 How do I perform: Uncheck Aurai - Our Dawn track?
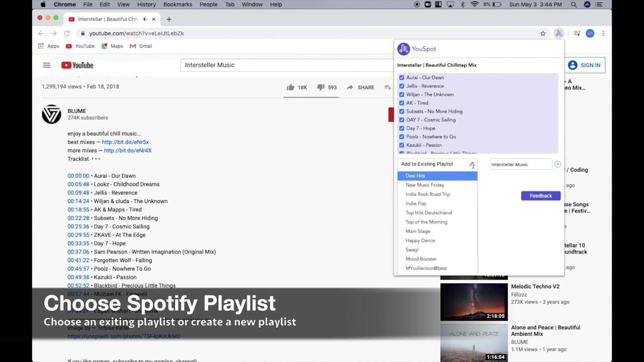pos(401,78)
